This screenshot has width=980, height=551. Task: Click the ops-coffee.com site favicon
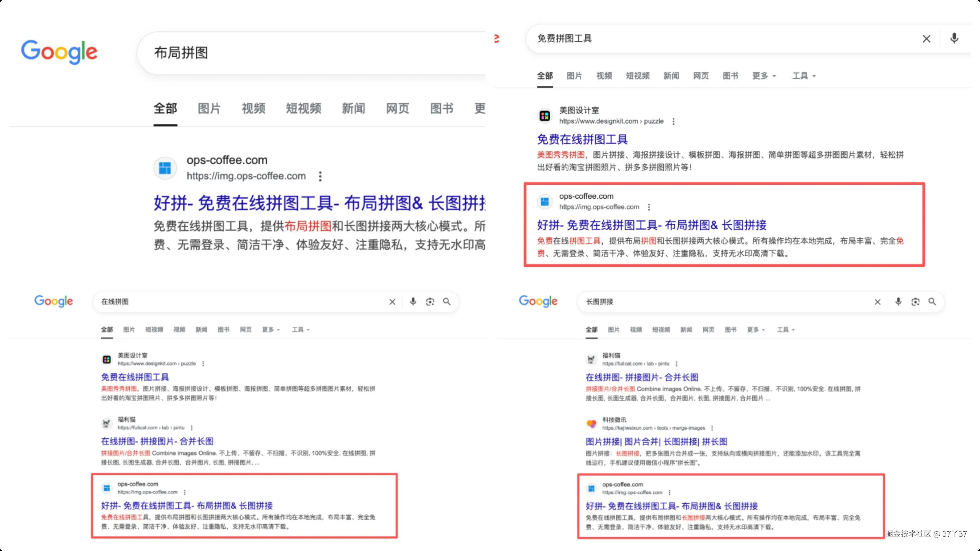165,168
